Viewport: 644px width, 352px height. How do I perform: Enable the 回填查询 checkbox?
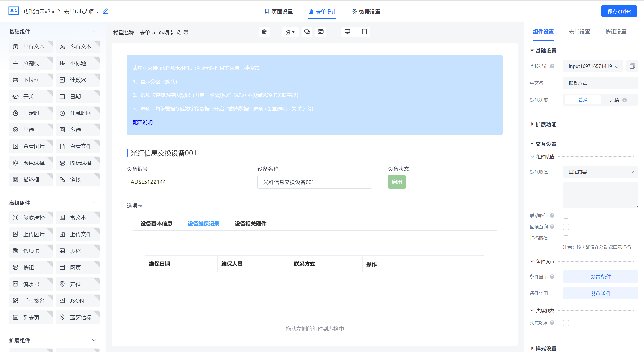point(566,227)
